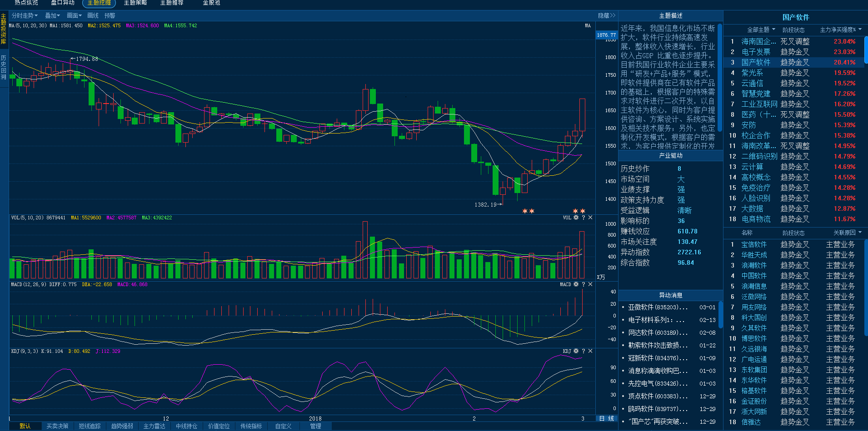Screen dimensions: 868x431
Task: Click 历史炒作 value 8
Action: point(679,168)
